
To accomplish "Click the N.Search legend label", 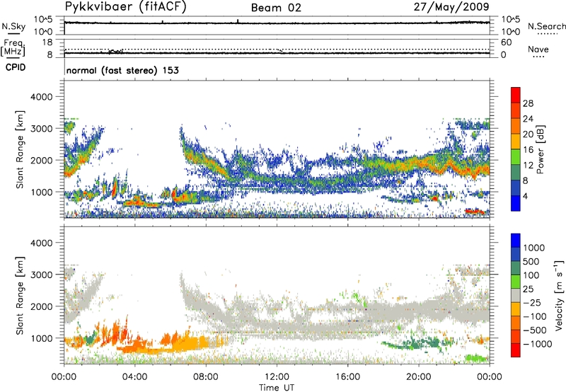I will [x=546, y=26].
